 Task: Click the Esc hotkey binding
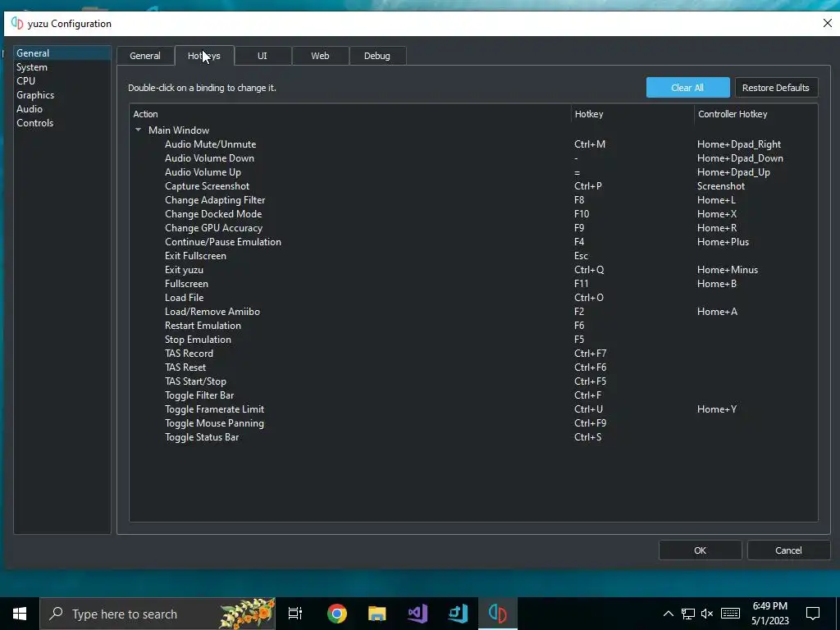tap(582, 256)
